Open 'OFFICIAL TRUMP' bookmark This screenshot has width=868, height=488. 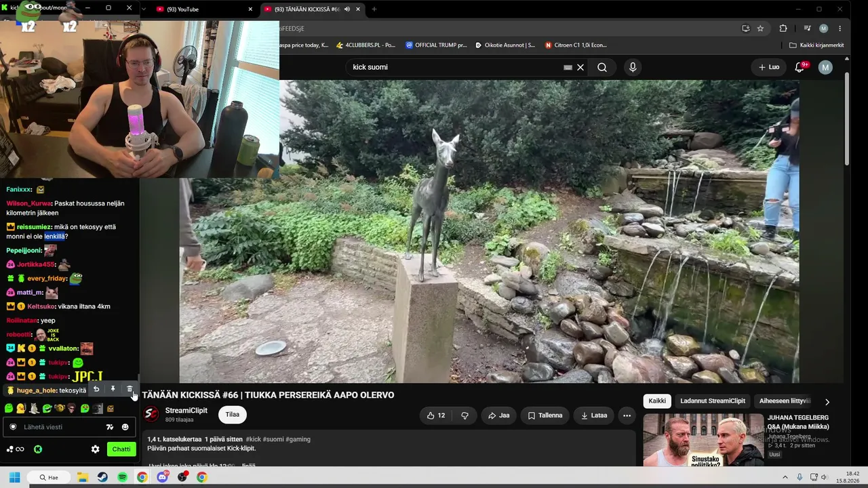(x=436, y=45)
